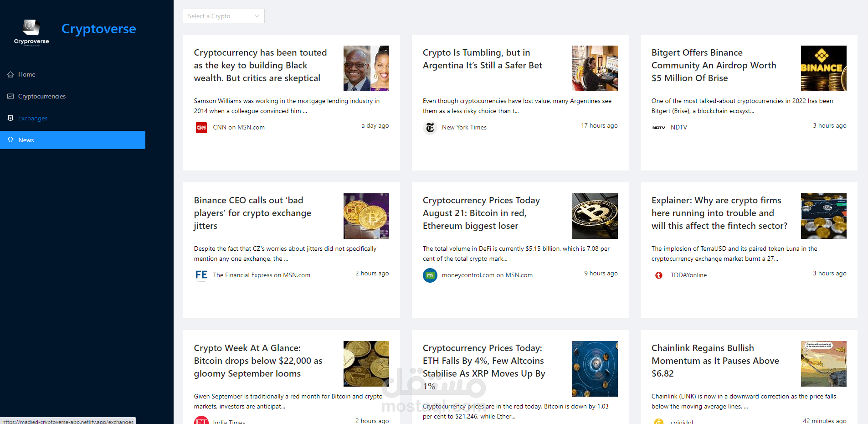This screenshot has width=868, height=424.
Task: Click the Cryptoverse logo image
Action: (x=31, y=32)
